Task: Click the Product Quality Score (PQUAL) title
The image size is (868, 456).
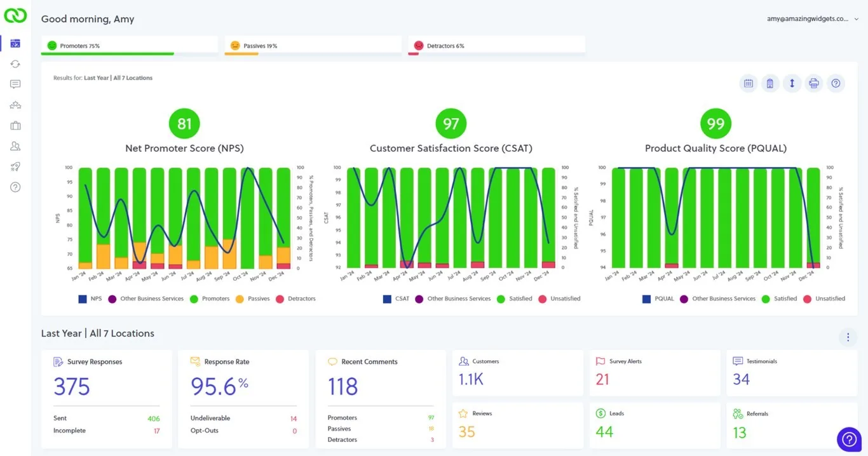Action: [x=716, y=148]
